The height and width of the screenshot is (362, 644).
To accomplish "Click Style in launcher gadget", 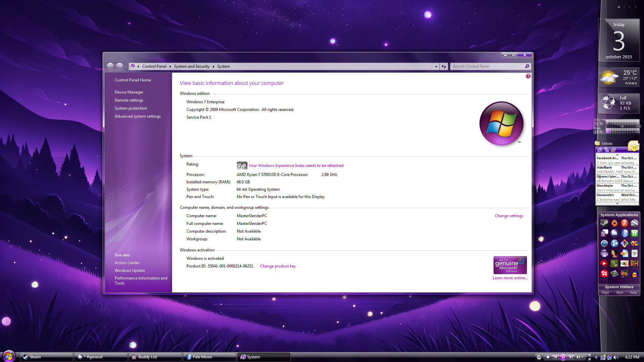I will click(x=620, y=293).
